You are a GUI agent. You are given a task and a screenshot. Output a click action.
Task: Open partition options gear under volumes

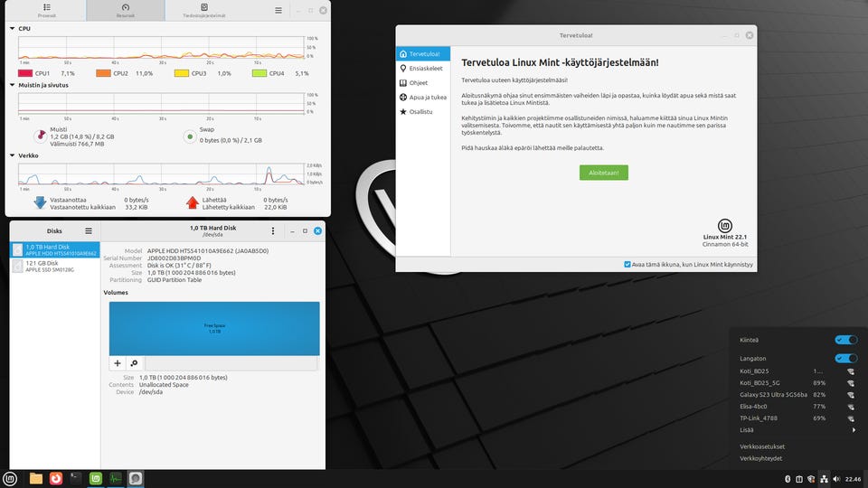pos(134,363)
